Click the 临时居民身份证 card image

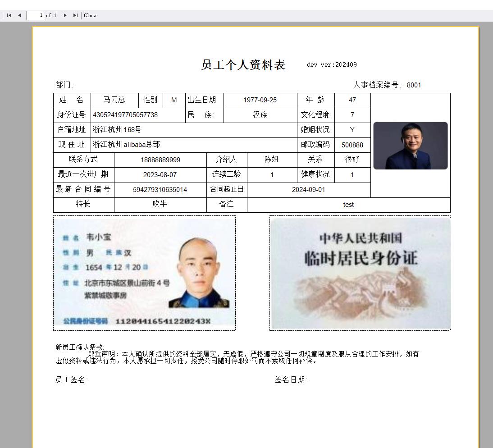point(360,273)
